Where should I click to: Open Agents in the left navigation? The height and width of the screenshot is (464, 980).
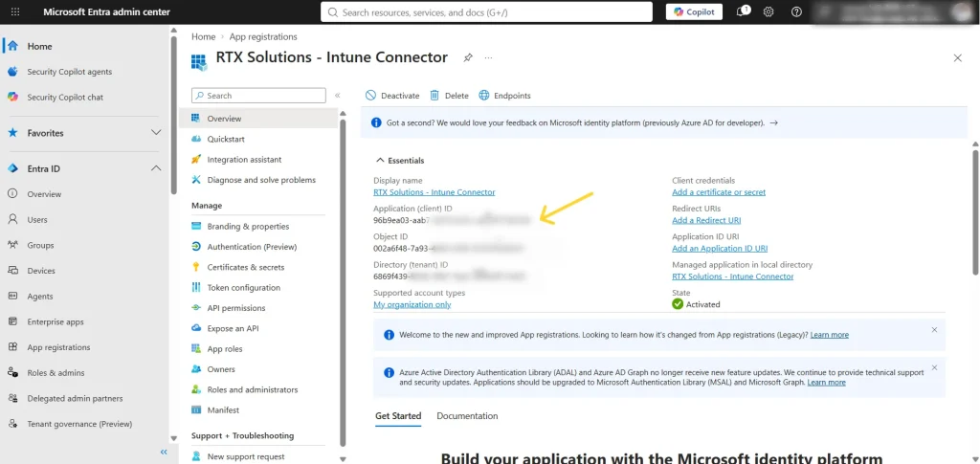click(40, 297)
